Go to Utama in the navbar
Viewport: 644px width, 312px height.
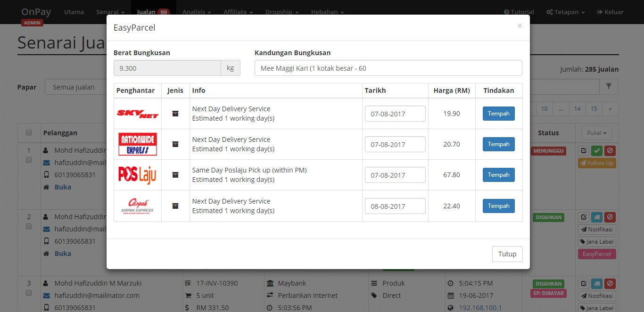click(x=74, y=12)
